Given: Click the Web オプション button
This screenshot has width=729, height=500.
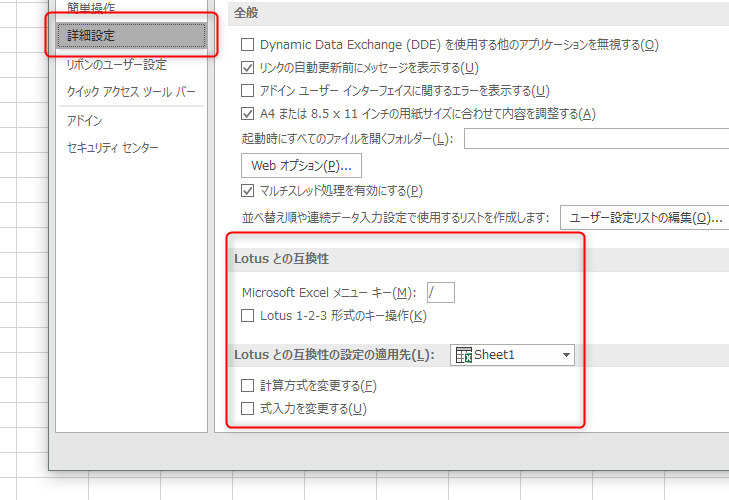Looking at the screenshot, I should tap(301, 166).
